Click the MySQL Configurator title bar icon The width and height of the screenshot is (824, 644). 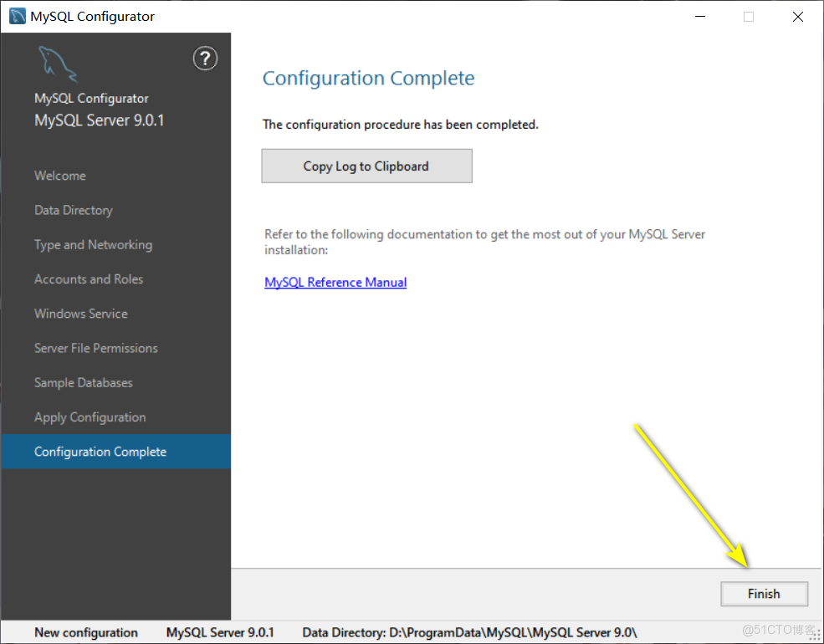(x=18, y=16)
